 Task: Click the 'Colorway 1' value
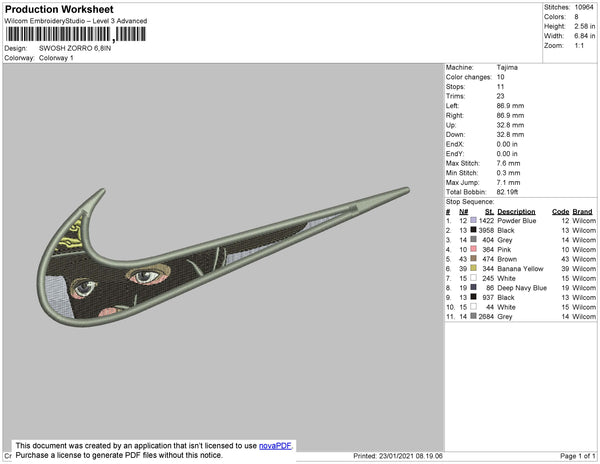(x=56, y=58)
